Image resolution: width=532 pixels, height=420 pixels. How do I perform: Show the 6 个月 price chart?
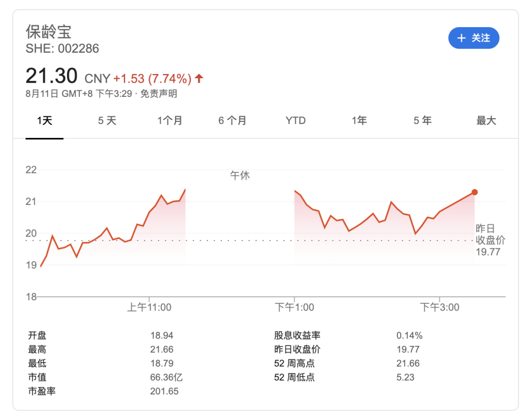tap(232, 121)
